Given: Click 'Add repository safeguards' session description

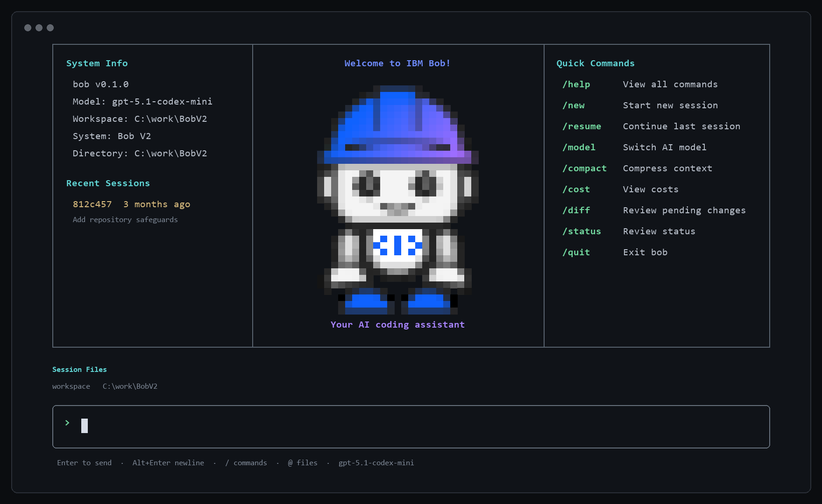Looking at the screenshot, I should 125,220.
